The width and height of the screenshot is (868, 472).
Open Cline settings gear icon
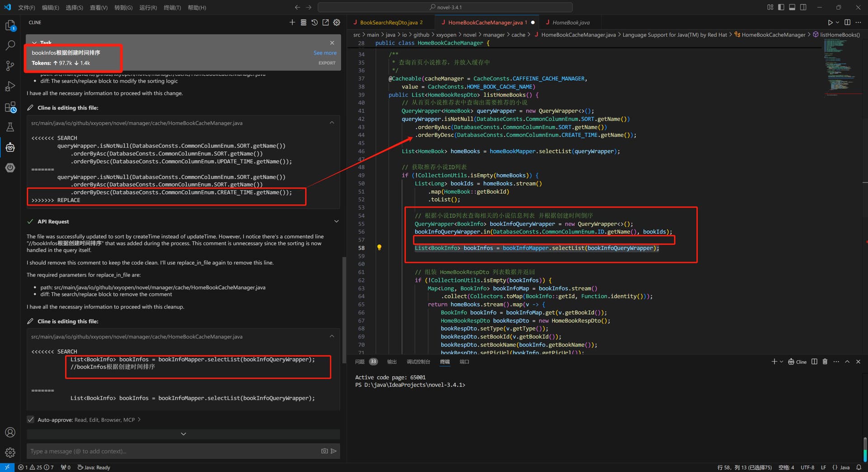337,22
